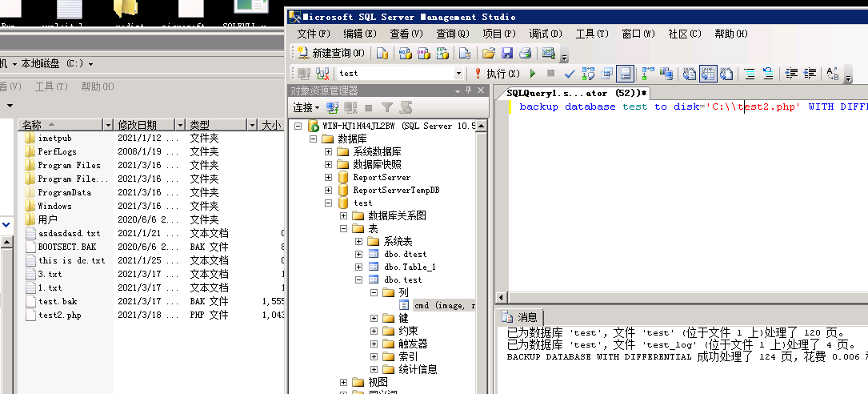Switch output to Results to Text
Image resolution: width=868 pixels, height=394 pixels.
[689, 73]
